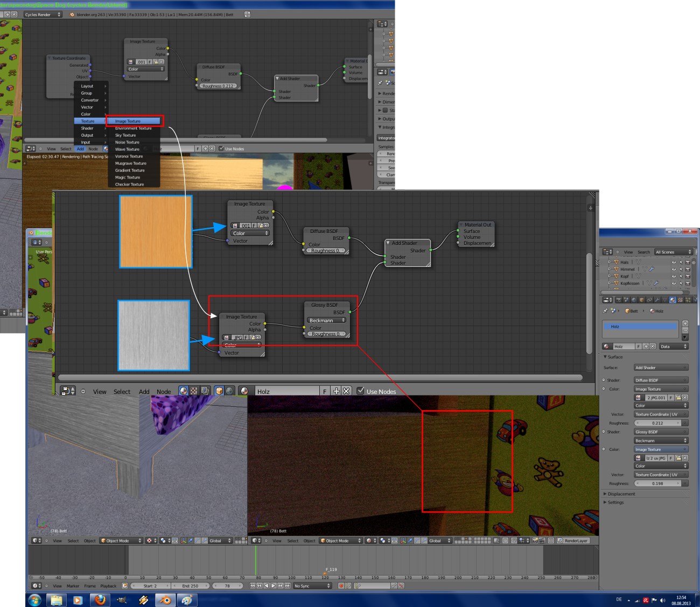
Task: Click the Firefox icon in the taskbar
Action: coord(100,599)
